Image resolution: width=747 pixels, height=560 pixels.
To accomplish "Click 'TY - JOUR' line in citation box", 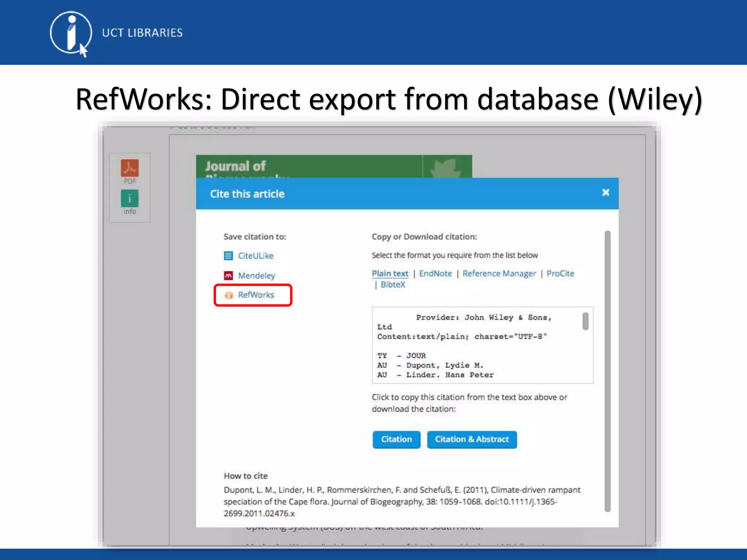I will tap(402, 355).
